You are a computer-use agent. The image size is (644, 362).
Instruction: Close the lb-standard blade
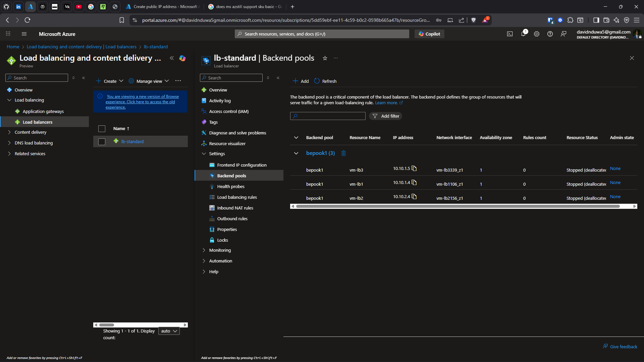(632, 58)
